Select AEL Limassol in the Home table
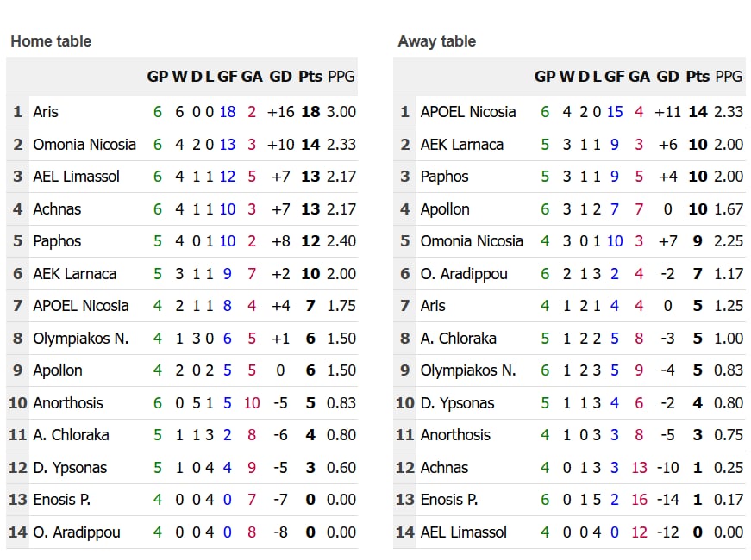The image size is (751, 560). coord(77,177)
